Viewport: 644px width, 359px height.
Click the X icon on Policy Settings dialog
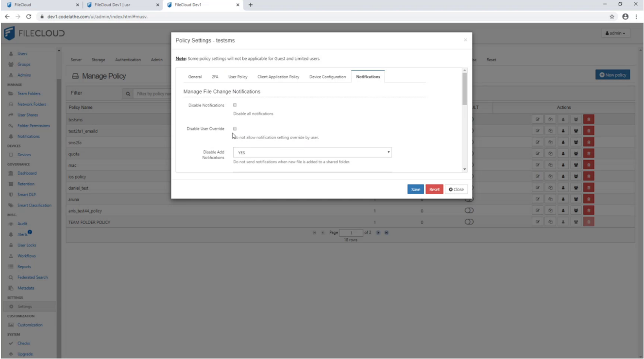pos(465,40)
